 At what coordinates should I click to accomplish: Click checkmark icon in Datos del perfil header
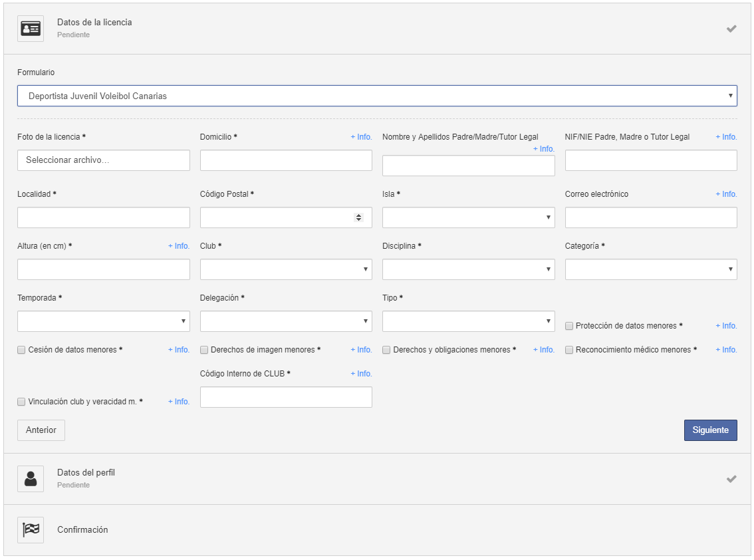point(731,479)
